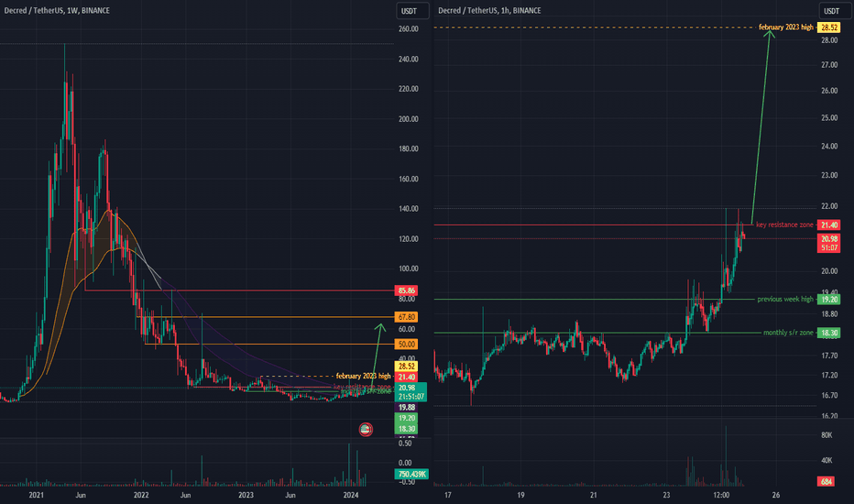The image size is (854, 504).
Task: Click the 2022 label on time axis
Action: 141,495
